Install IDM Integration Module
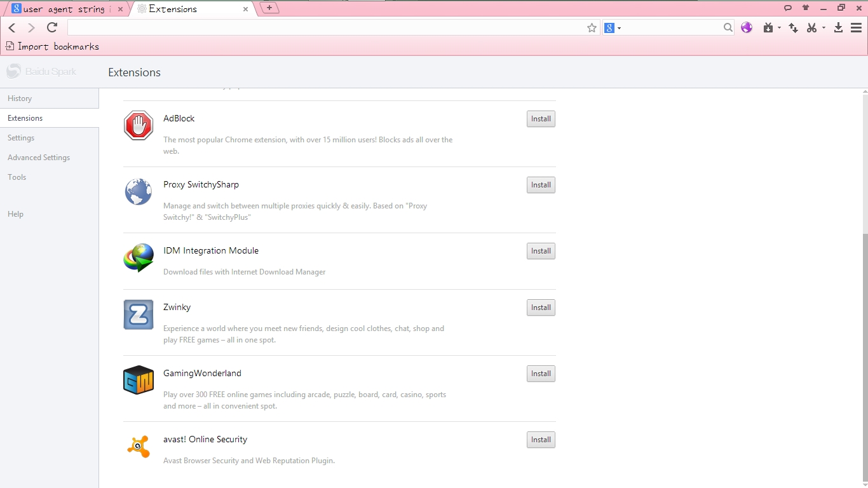The image size is (868, 488). click(x=541, y=251)
